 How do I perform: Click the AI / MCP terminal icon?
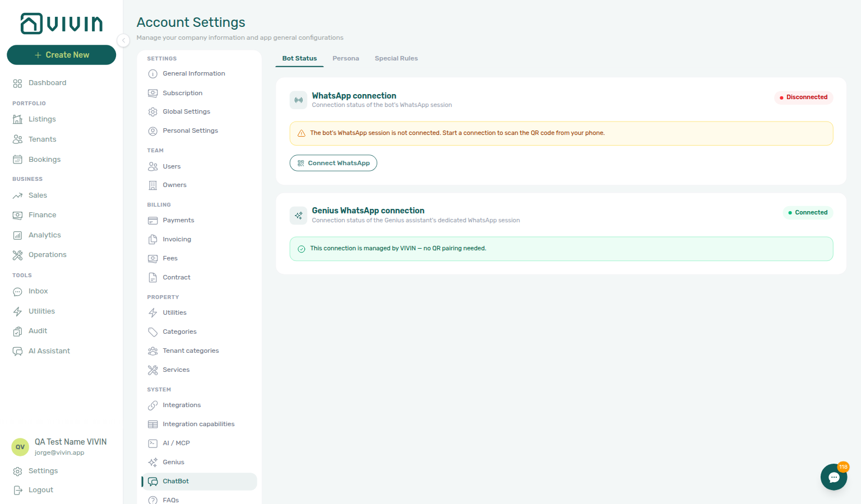click(152, 444)
